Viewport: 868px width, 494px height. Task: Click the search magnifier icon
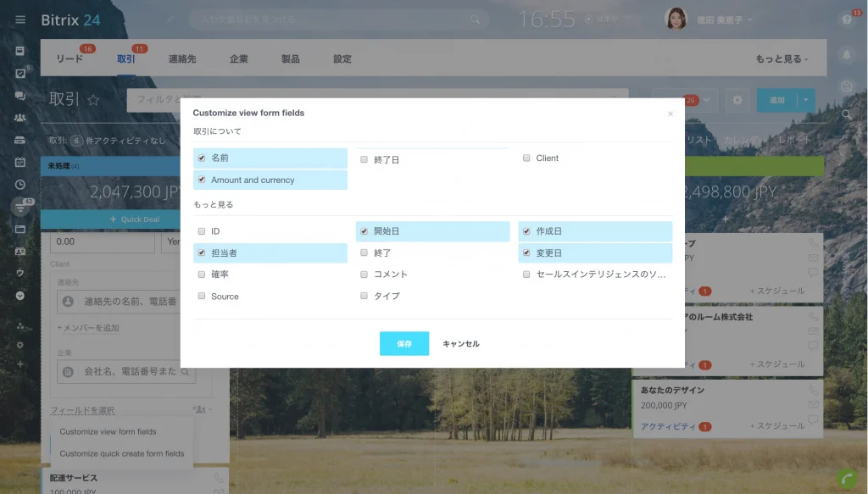[846, 114]
